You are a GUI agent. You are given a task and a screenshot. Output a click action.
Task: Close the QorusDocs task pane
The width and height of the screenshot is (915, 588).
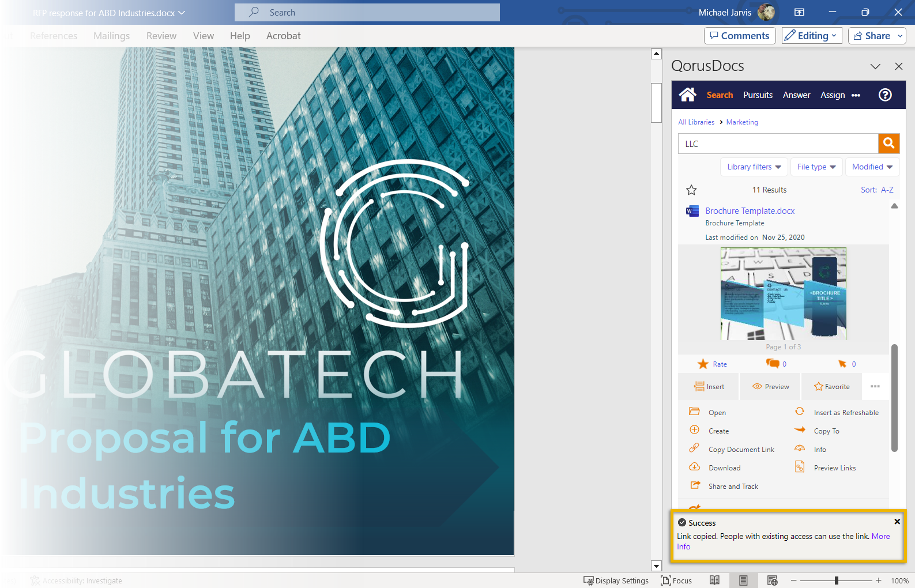pyautogui.click(x=898, y=66)
